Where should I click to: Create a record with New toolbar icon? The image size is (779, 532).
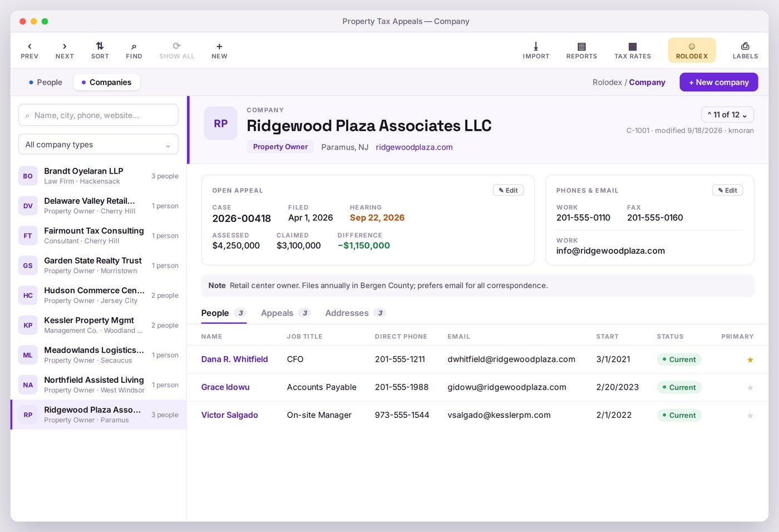point(219,50)
